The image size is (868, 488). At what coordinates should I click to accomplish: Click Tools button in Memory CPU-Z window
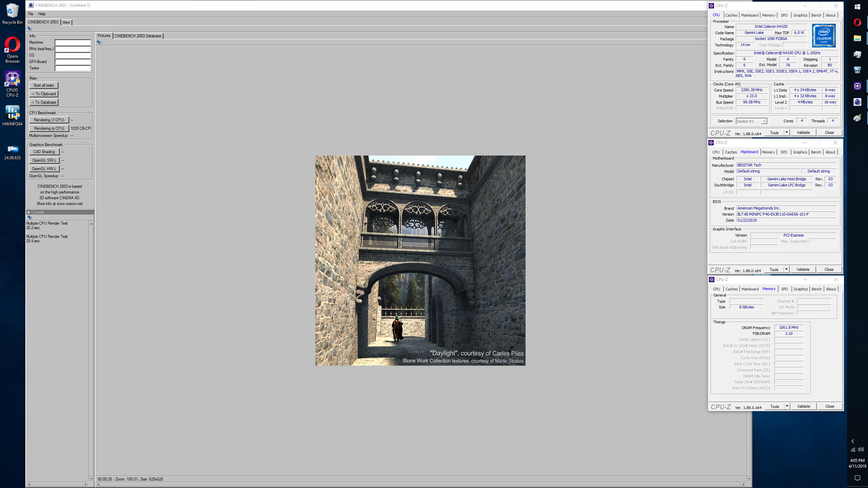(x=775, y=406)
